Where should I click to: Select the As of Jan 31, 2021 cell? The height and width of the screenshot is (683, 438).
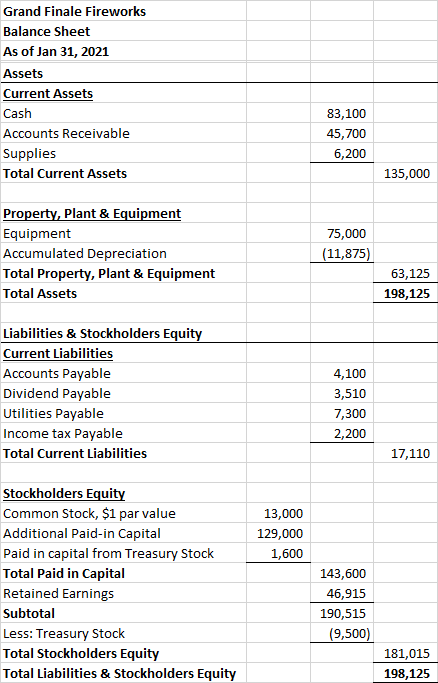(56, 51)
